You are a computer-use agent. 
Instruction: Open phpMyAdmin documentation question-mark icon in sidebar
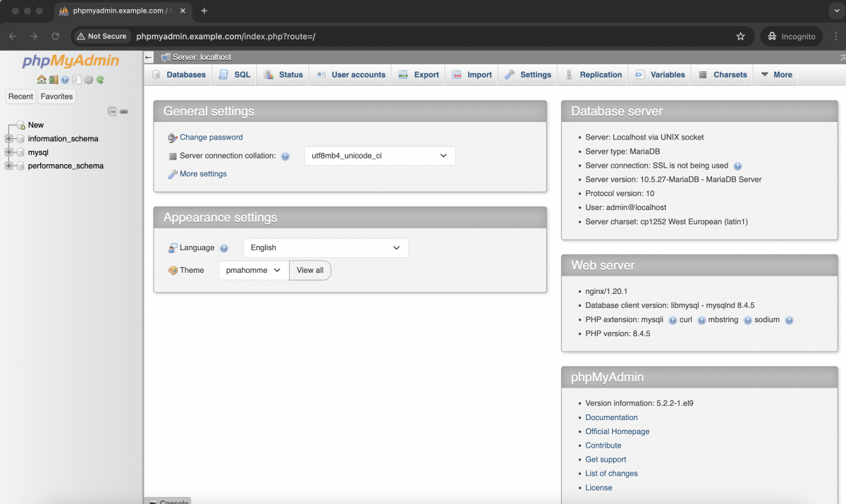point(65,80)
